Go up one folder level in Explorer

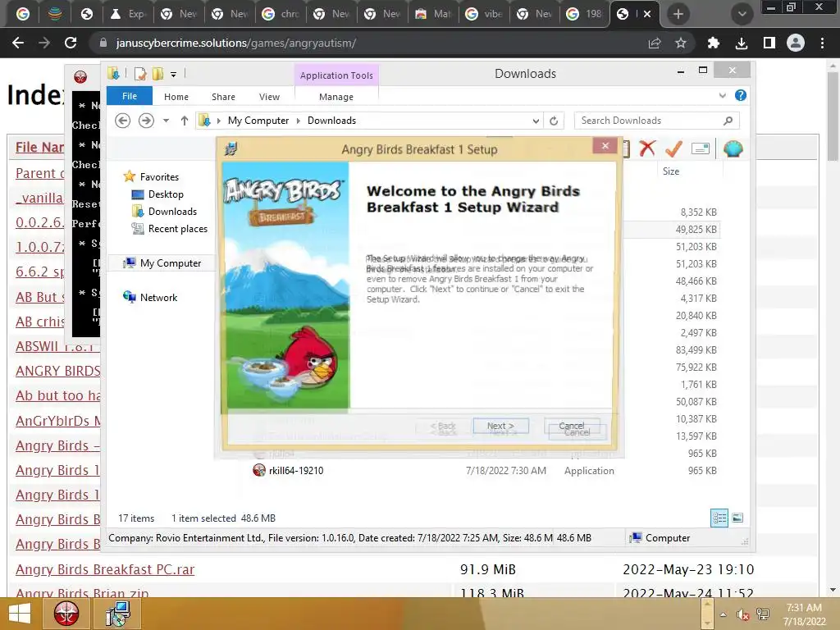coord(185,121)
